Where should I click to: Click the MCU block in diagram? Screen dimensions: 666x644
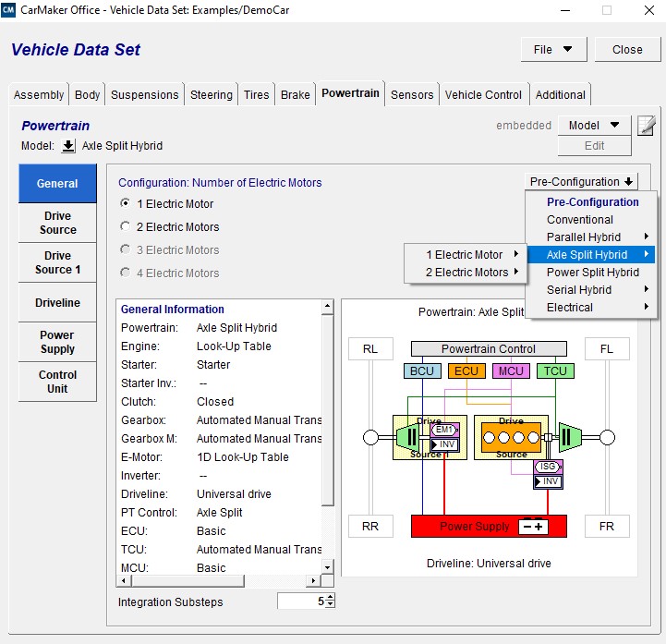(x=511, y=371)
